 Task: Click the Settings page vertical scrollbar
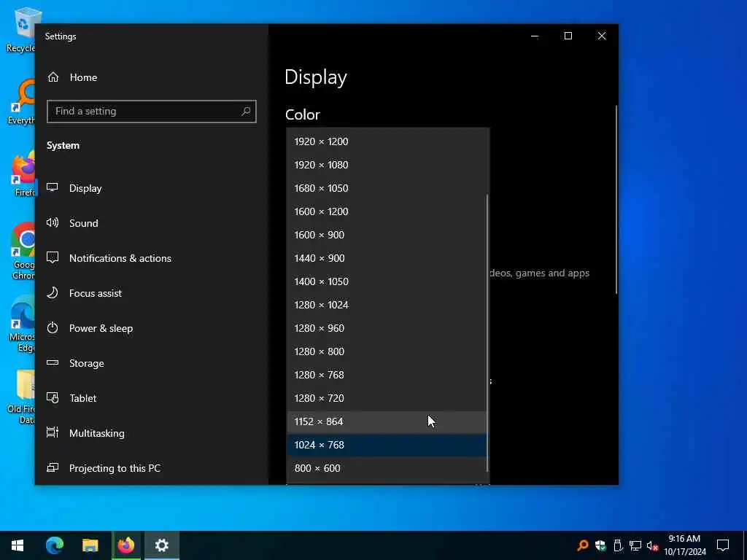point(616,200)
